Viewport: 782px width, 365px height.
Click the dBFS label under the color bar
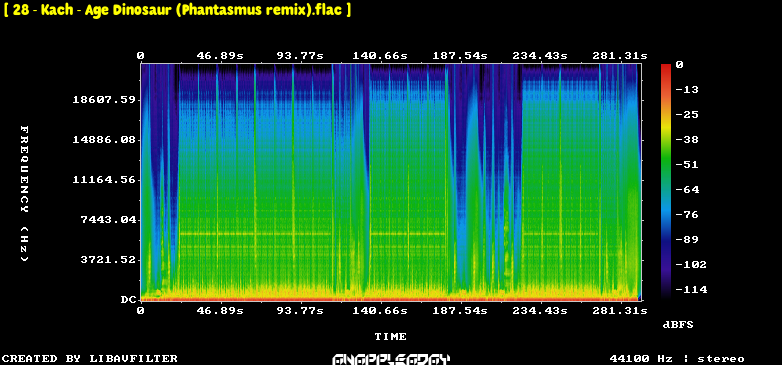[x=678, y=325]
